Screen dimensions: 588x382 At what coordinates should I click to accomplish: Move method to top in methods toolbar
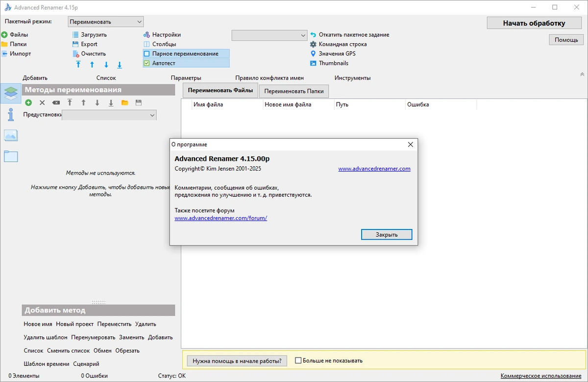(x=70, y=102)
